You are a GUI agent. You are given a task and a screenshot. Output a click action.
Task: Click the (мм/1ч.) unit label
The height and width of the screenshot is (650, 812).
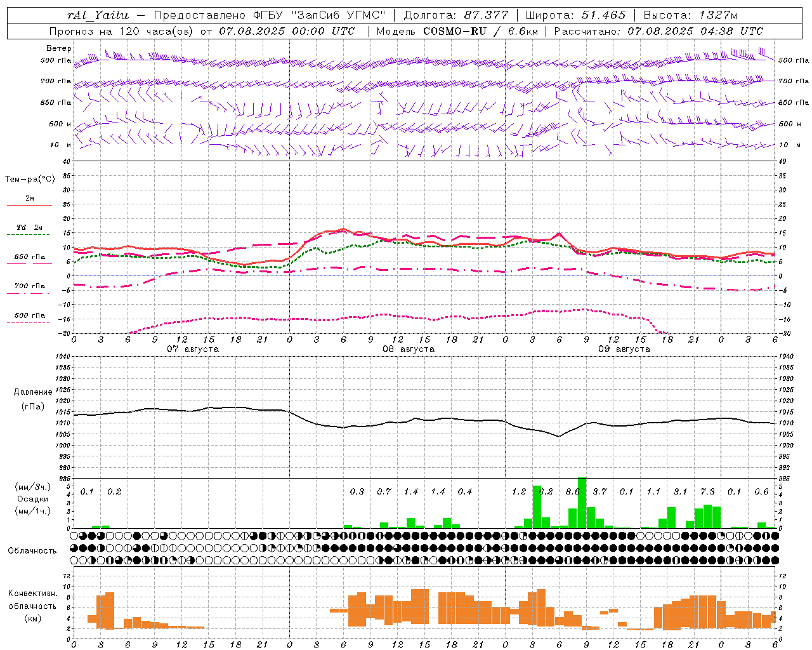coord(32,511)
